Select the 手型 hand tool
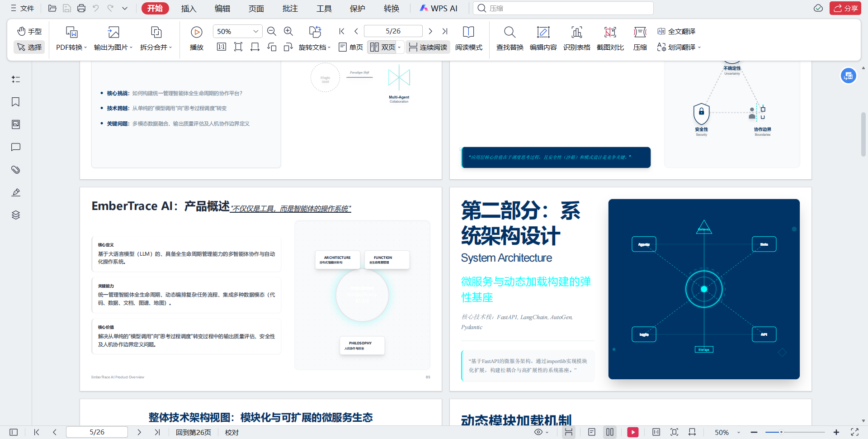Image resolution: width=868 pixels, height=439 pixels. click(29, 31)
